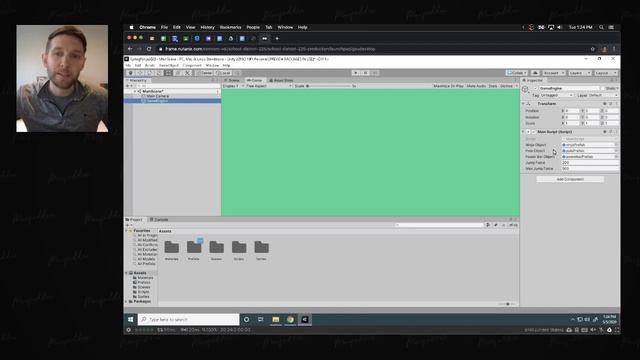Click the Collab button
Image resolution: width=640 pixels, height=360 pixels.
click(516, 73)
